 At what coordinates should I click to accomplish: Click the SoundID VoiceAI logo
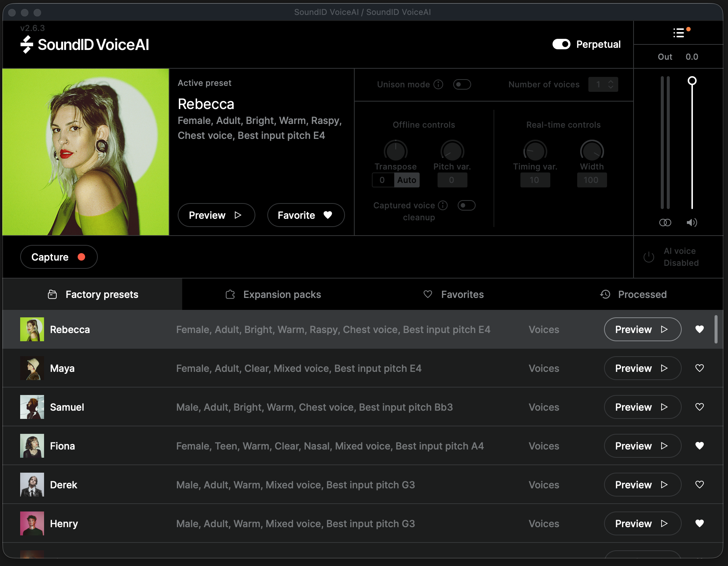(85, 45)
